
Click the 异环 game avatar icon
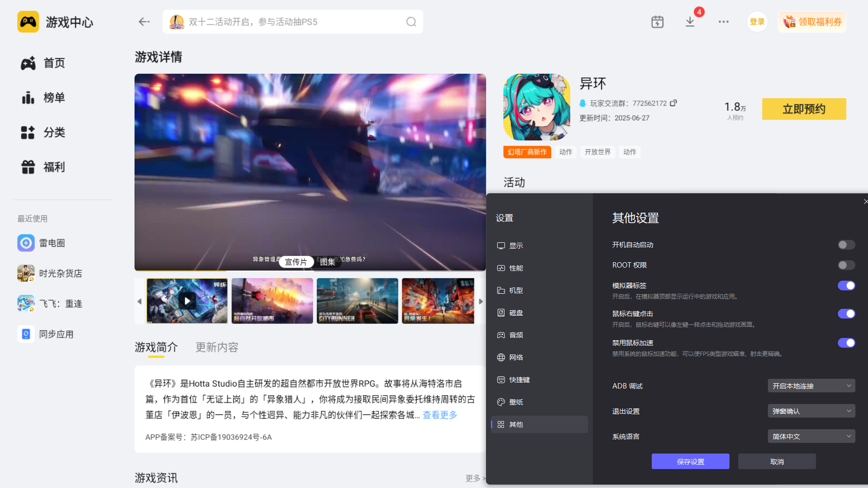537,107
